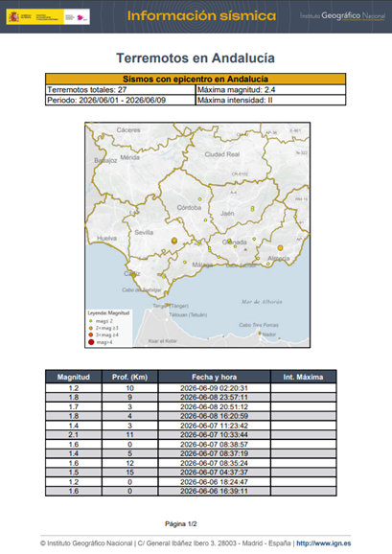
Task: Select the date '2026-06-07 08:38:57'
Action: (214, 444)
